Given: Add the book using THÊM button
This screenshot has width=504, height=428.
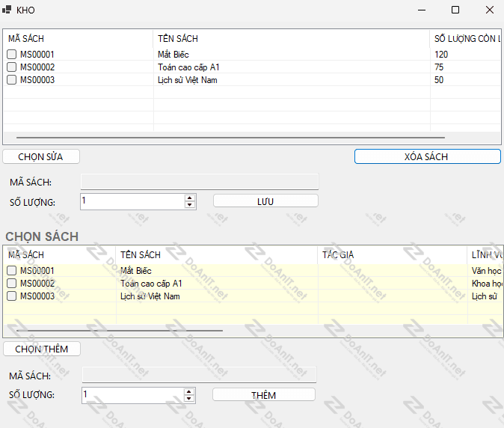Looking at the screenshot, I should click(263, 395).
